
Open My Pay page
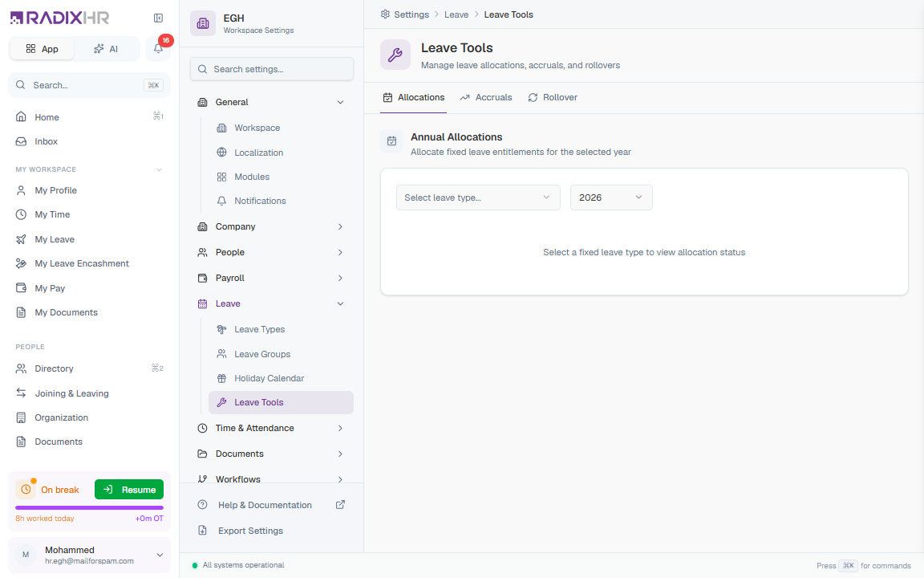90,288
